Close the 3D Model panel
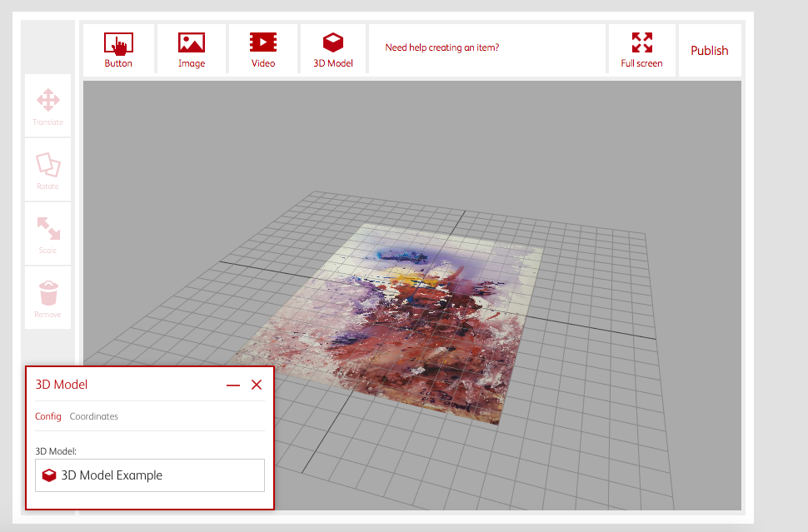808x532 pixels. pyautogui.click(x=257, y=385)
